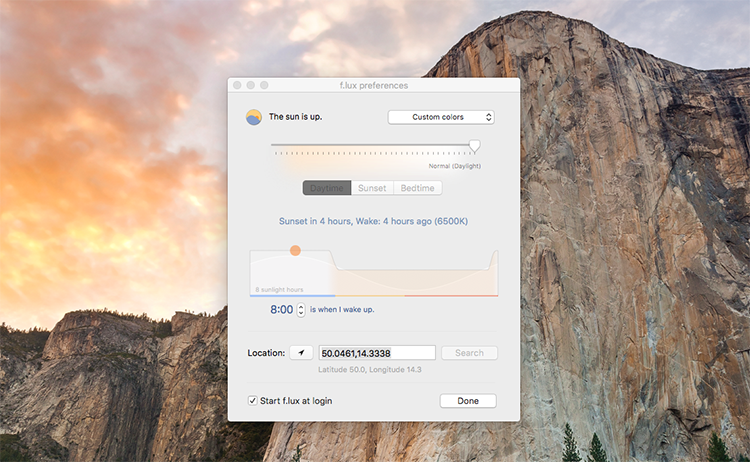Click the 8:00 wake time field
Viewport: 750px width, 462px height.
click(281, 310)
